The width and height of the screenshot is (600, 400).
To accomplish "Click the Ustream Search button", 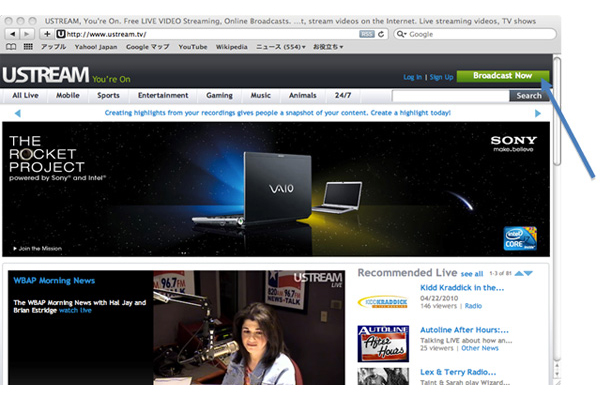I will 529,96.
